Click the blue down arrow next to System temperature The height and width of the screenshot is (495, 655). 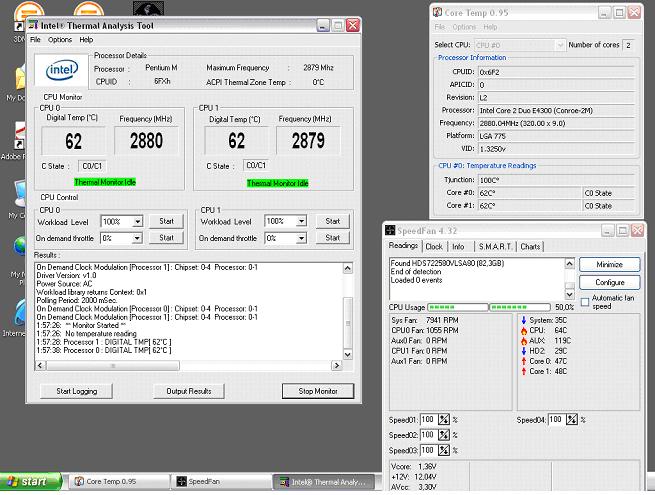[x=524, y=320]
